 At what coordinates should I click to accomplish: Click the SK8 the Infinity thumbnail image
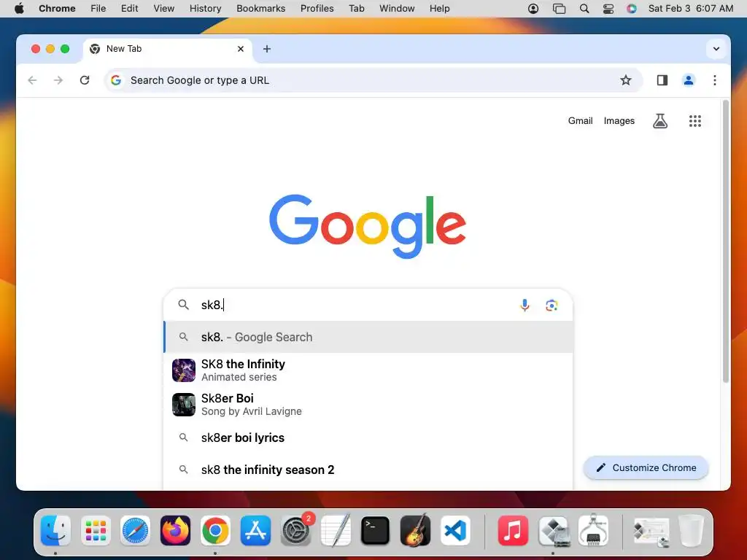(183, 370)
